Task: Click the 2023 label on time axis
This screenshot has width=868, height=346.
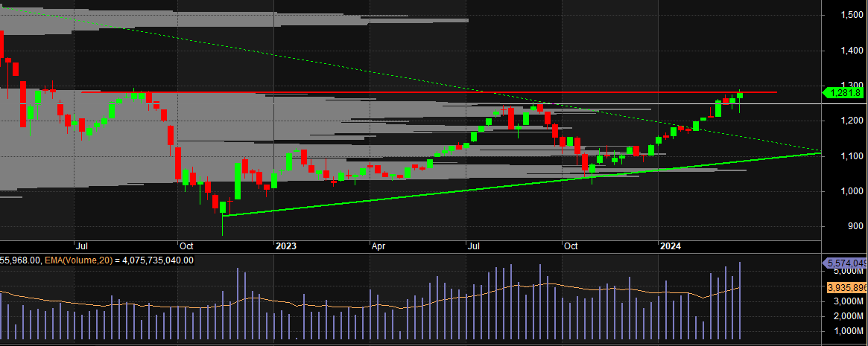Action: point(286,246)
